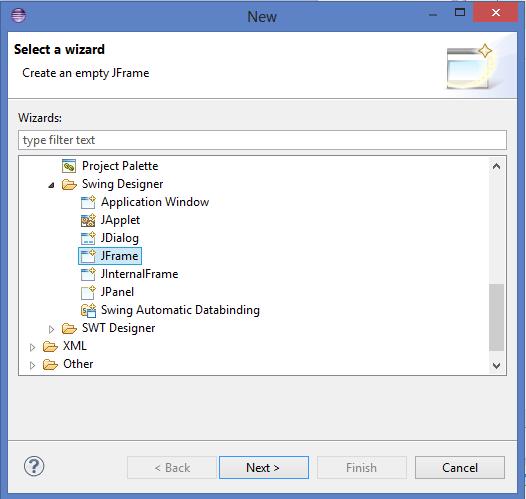Click the SWT Designer folder icon
This screenshot has width=526, height=499.
[69, 328]
